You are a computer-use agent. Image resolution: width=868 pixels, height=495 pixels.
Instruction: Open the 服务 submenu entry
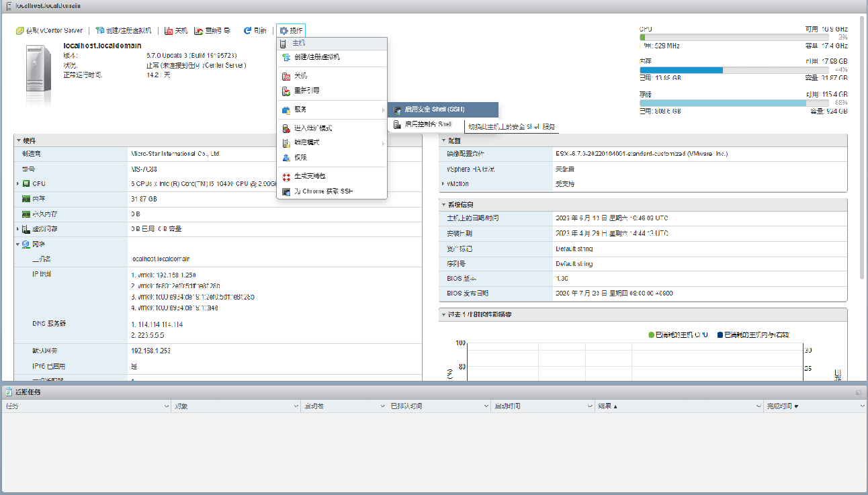click(x=332, y=109)
